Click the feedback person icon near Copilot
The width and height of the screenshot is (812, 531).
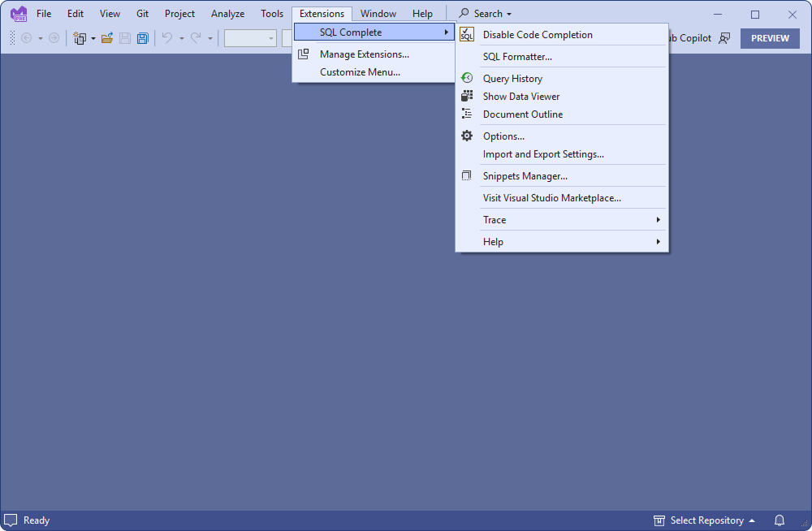(x=724, y=38)
